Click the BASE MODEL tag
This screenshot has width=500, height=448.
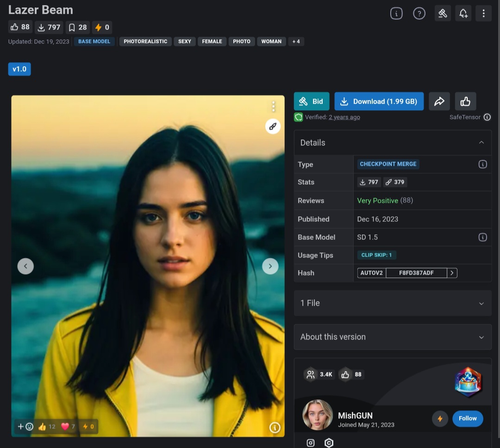click(94, 42)
